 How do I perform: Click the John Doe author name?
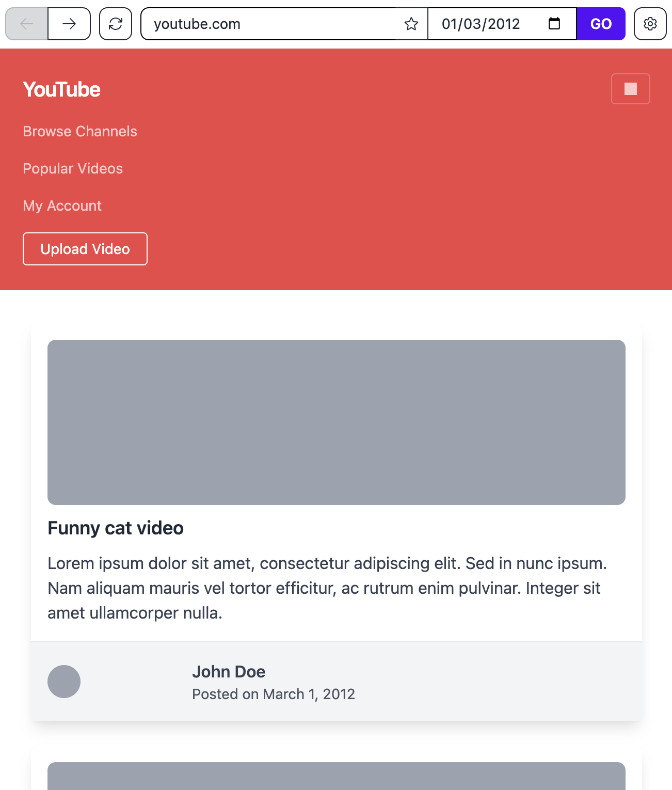tap(229, 671)
